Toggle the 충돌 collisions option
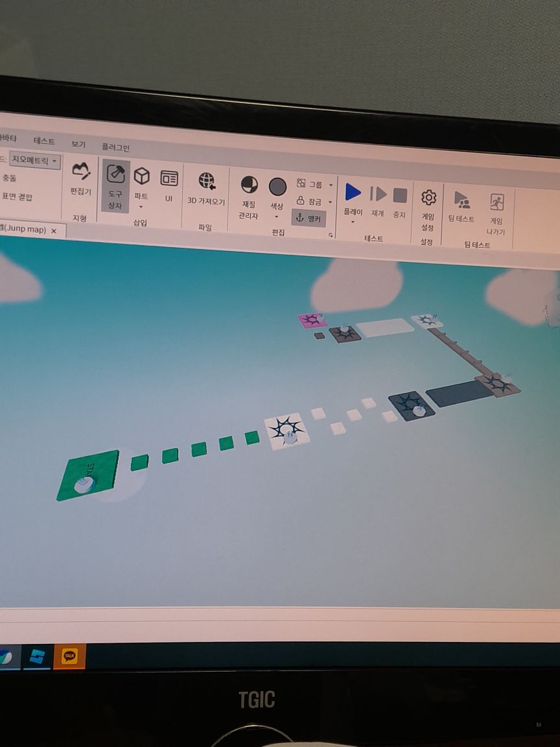The image size is (560, 747). [x=9, y=178]
